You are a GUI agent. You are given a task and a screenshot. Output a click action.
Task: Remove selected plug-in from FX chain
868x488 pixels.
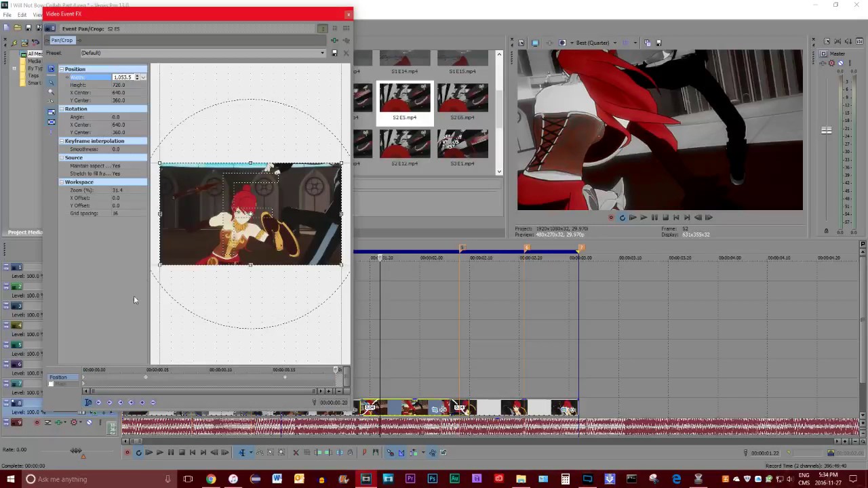click(x=346, y=41)
